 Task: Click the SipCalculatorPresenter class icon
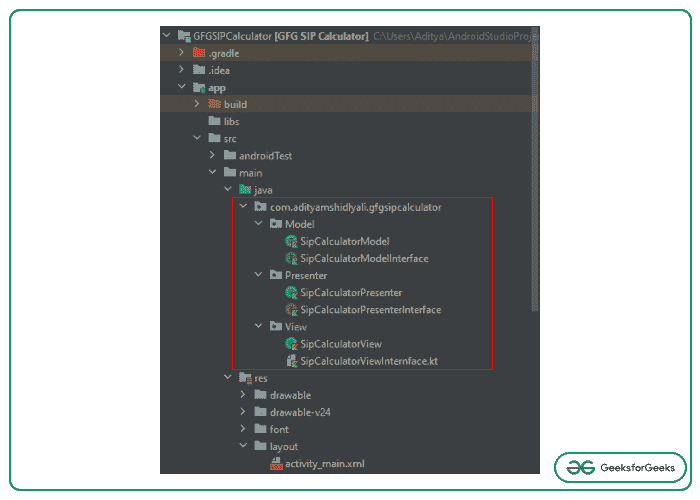(x=291, y=292)
